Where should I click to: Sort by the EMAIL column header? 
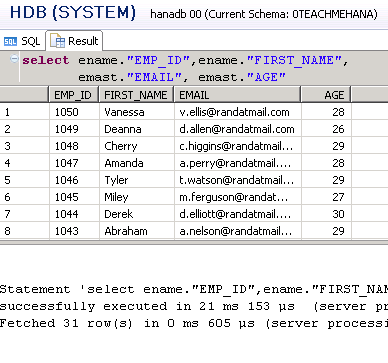point(238,95)
